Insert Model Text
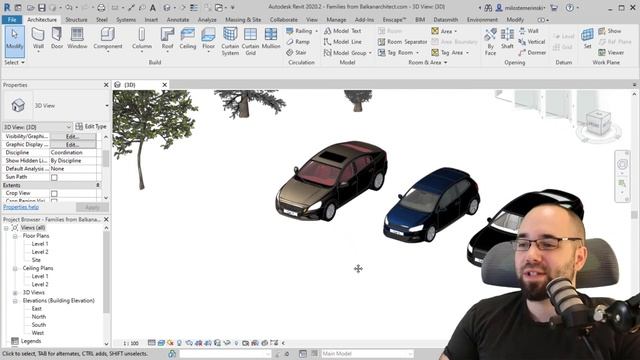640x360 pixels. (342, 31)
